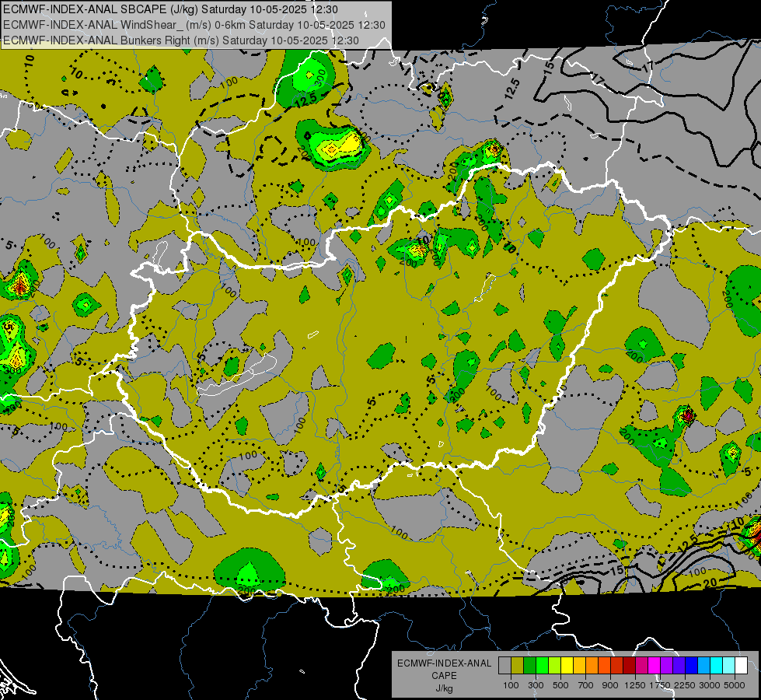The width and height of the screenshot is (761, 700).
Task: Pick the indigo violet legend swatch
Action: (x=679, y=665)
